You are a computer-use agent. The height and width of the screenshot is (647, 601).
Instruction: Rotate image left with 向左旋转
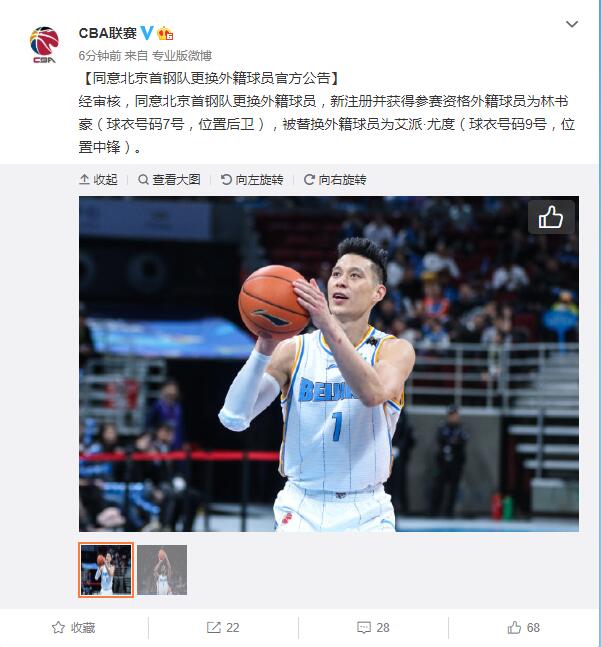point(252,179)
